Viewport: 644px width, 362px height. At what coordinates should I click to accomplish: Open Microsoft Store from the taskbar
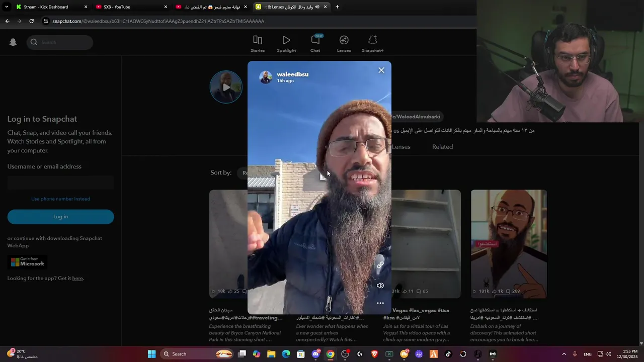301,354
